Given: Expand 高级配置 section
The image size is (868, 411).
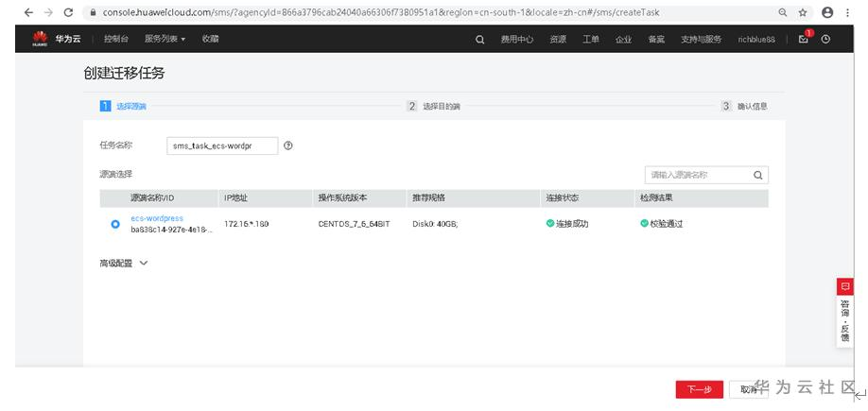Looking at the screenshot, I should pyautogui.click(x=124, y=264).
